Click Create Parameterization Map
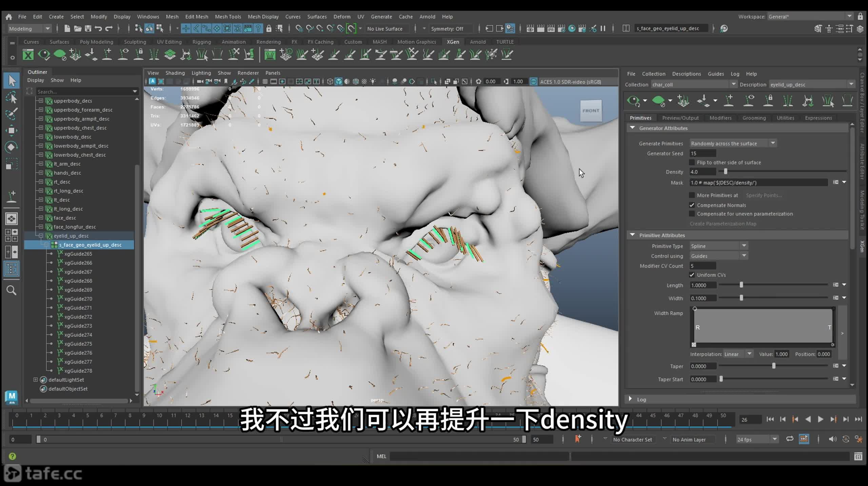The width and height of the screenshot is (868, 486). (723, 224)
